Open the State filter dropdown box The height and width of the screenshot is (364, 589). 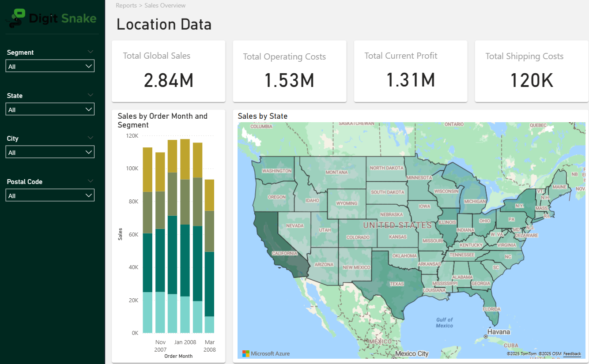coord(50,109)
